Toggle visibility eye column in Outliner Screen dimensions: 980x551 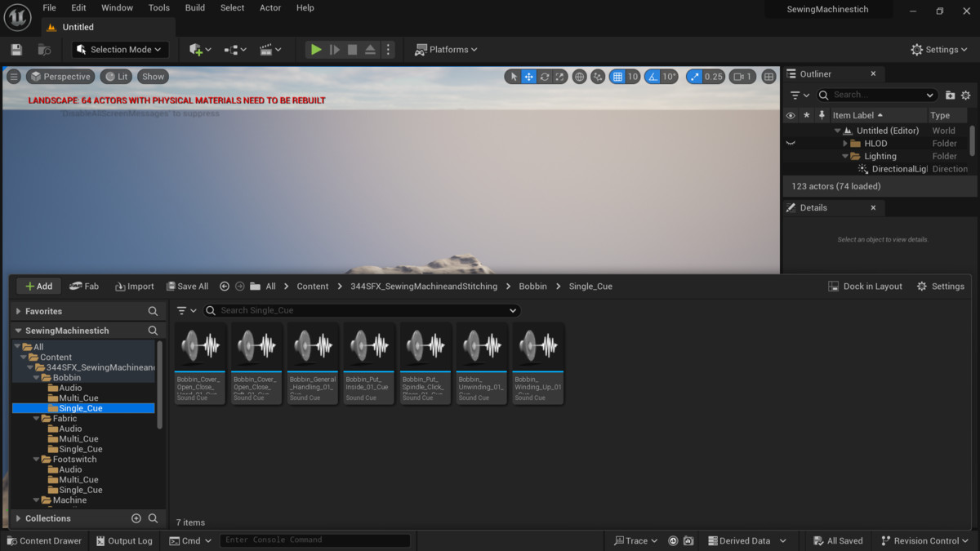(x=791, y=116)
